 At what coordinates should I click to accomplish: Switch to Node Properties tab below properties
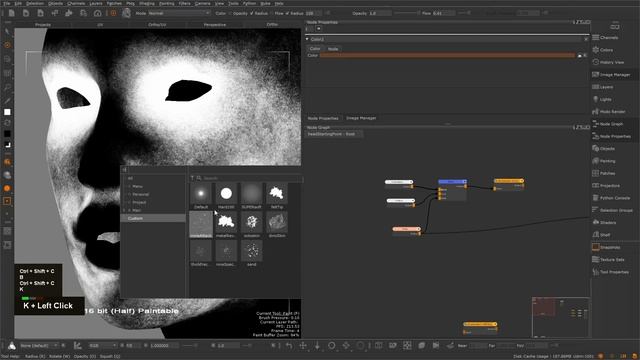pos(323,118)
